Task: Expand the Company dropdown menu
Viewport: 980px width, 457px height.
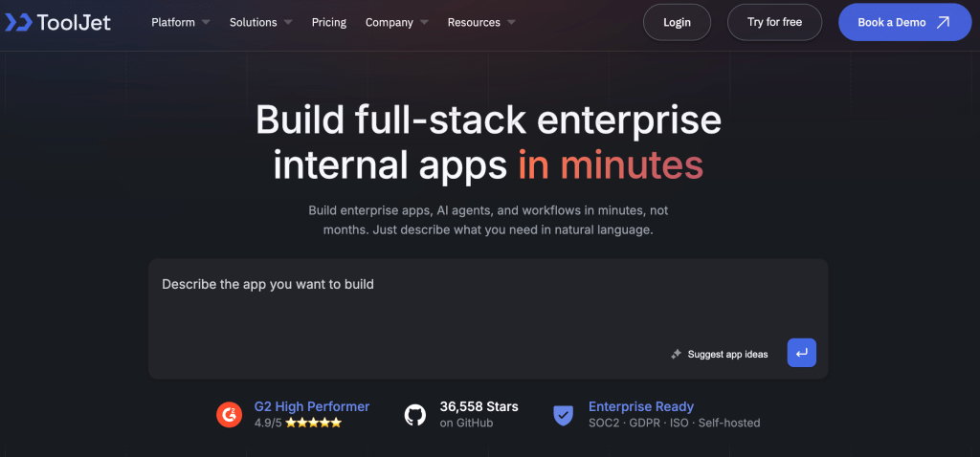Action: tap(396, 22)
